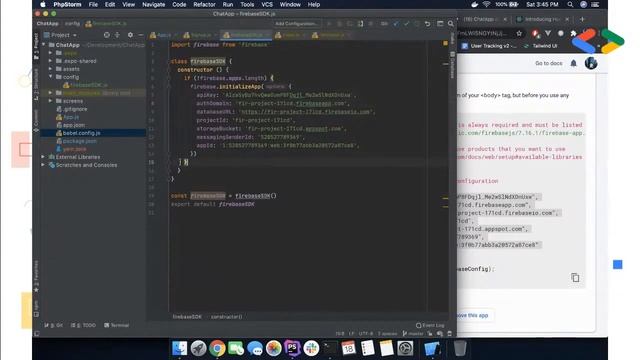640x360 pixels.
Task: Open the Git tool window
Action: coord(53,325)
